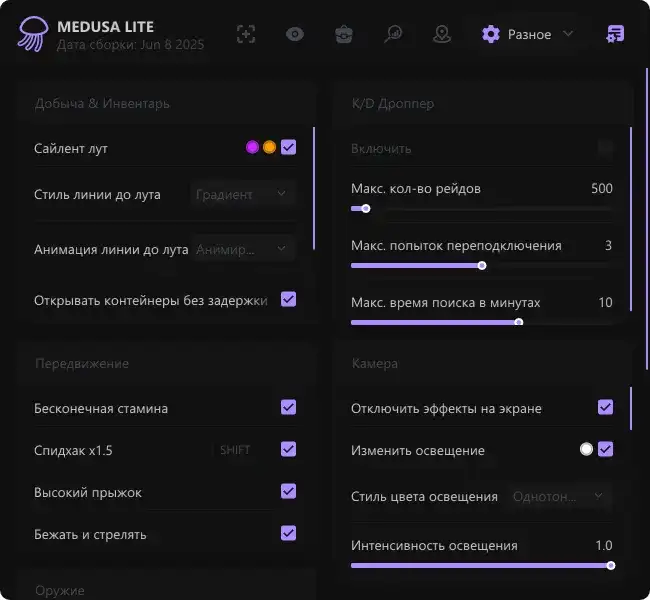Screen dimensions: 650x600
Task: Open the Стиль цвета освещения dropdown
Action: 559,496
